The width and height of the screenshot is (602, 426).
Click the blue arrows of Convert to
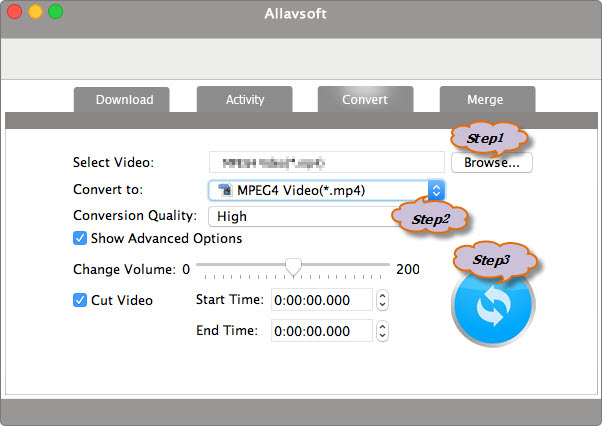click(436, 190)
